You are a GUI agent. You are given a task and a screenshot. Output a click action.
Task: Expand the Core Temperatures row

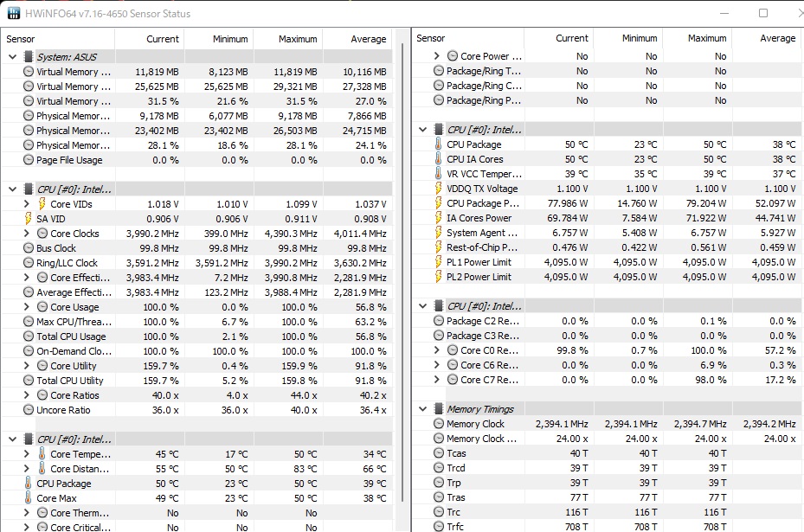[27, 453]
